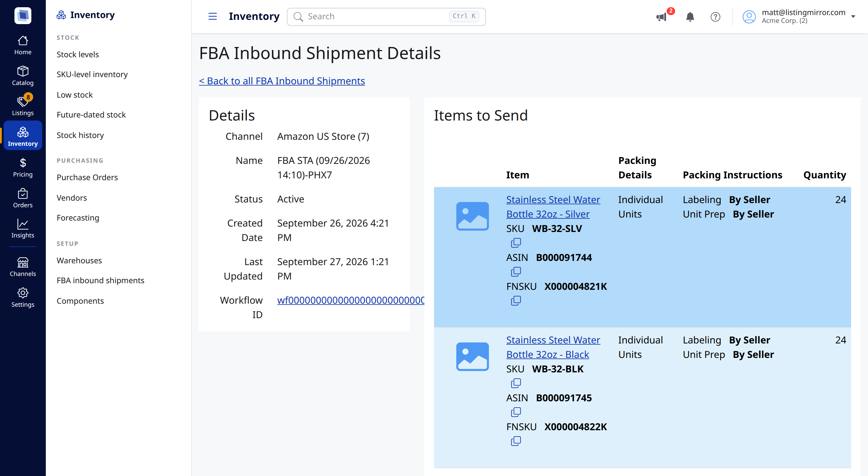Open the notifications bell
Image resolution: width=868 pixels, height=476 pixels.
click(x=690, y=17)
